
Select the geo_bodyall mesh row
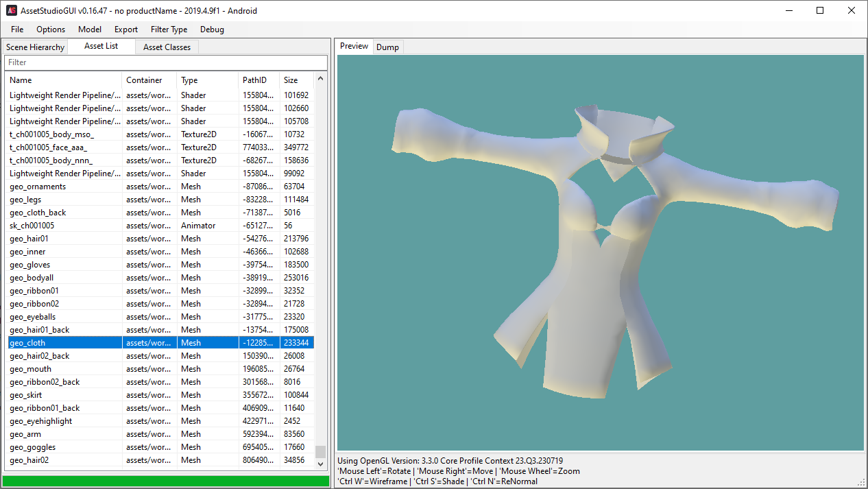[x=160, y=278]
